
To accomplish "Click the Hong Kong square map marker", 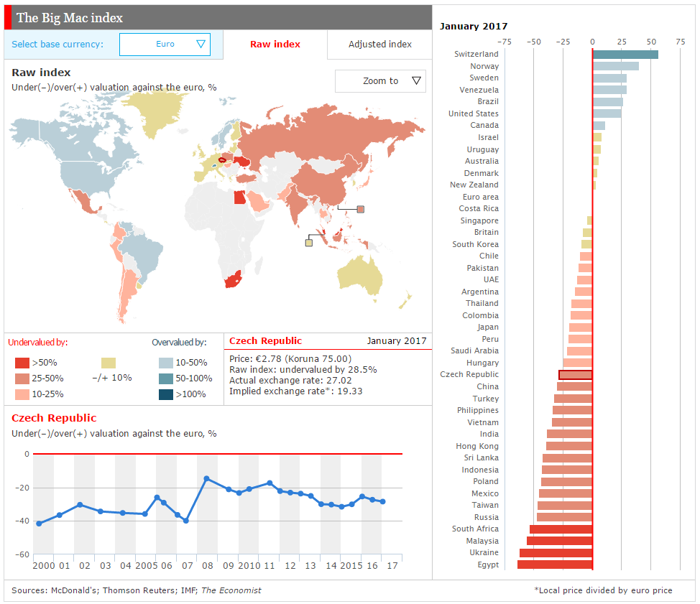I will 361,209.
